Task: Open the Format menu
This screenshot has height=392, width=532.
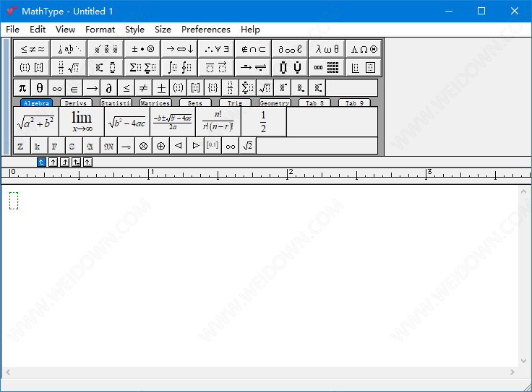Action: (100, 30)
